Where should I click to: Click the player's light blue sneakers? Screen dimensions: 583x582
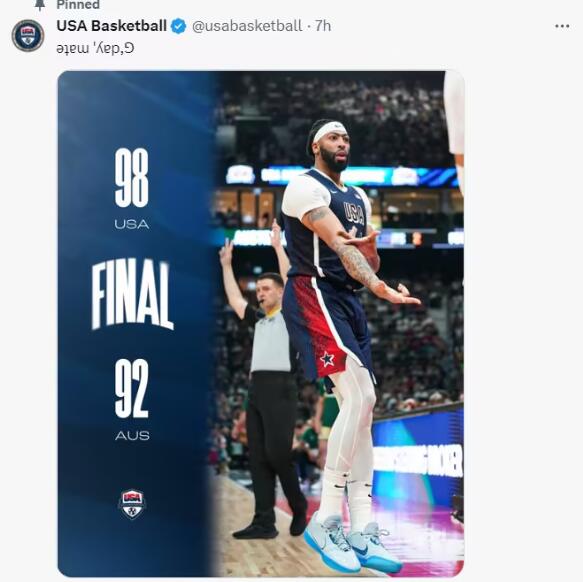coord(352,545)
